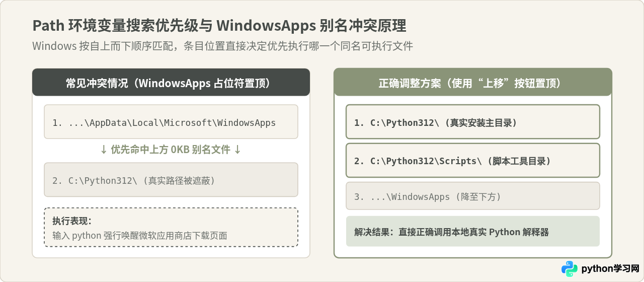Select row '2. C:\Python312\Scripts\ (脚本工具目录)'
This screenshot has width=644, height=282.
point(473,161)
